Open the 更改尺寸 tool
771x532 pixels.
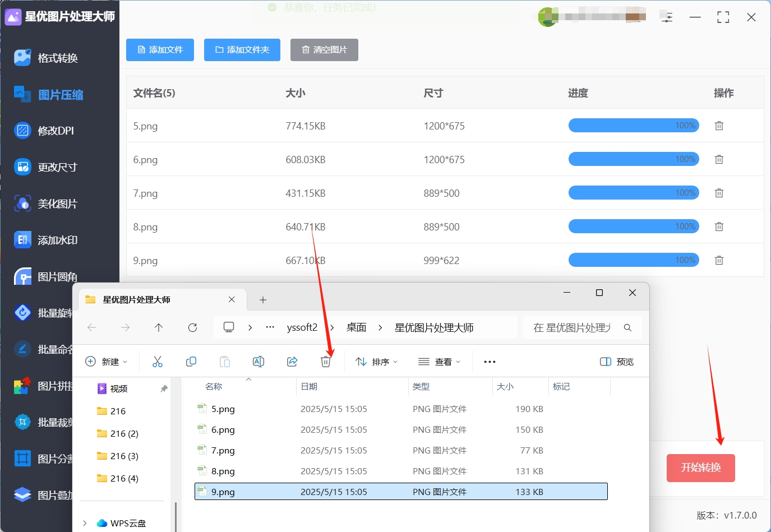coord(46,167)
